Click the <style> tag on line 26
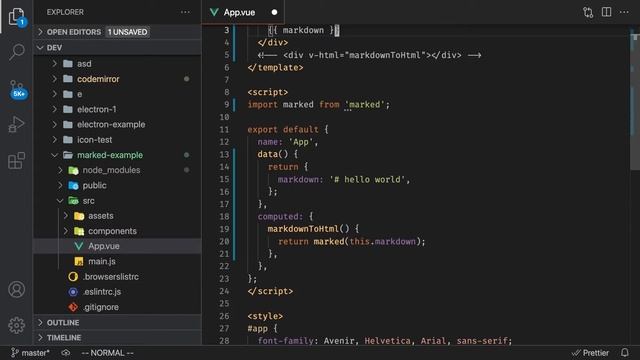 [x=265, y=316]
